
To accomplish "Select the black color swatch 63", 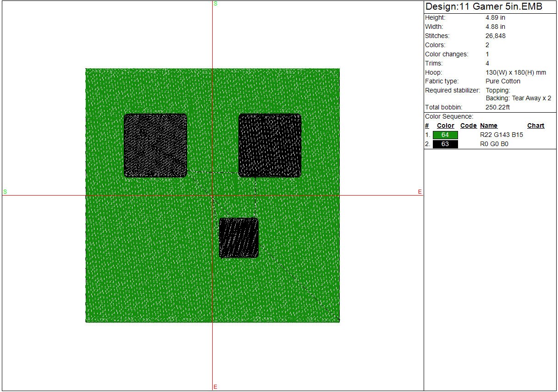I will coord(445,144).
